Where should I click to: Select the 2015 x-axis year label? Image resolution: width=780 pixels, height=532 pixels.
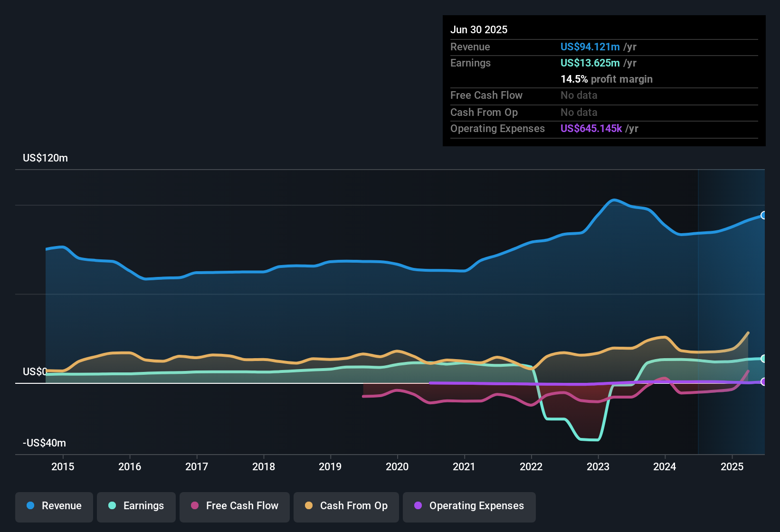(x=63, y=467)
